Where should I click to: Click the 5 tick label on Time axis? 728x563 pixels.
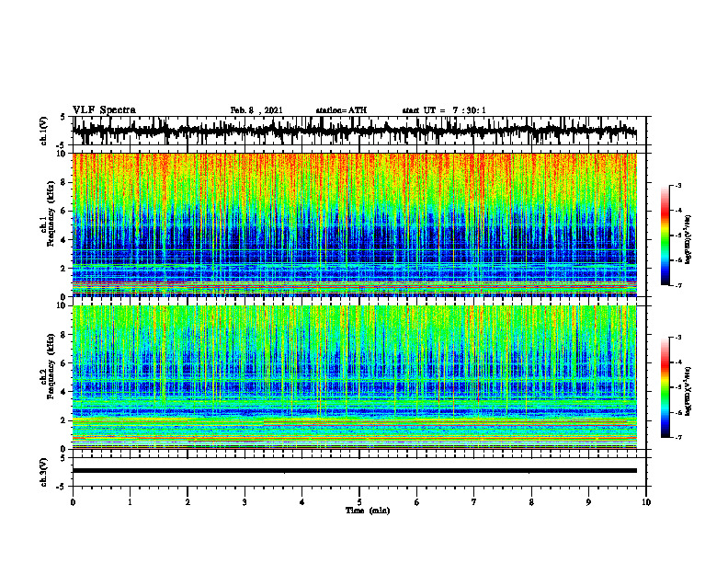click(x=359, y=502)
